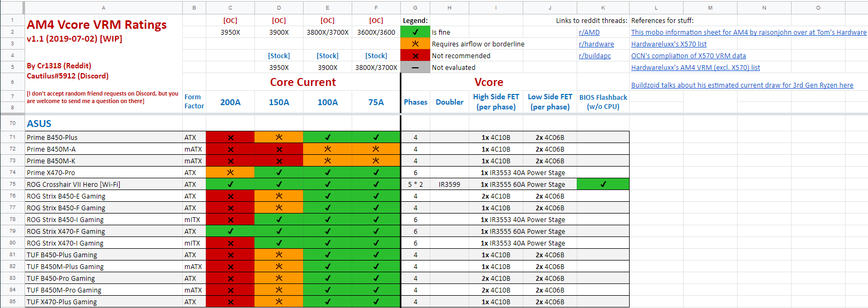Click the '75A' column heading cell
The width and height of the screenshot is (868, 308).
click(376, 102)
